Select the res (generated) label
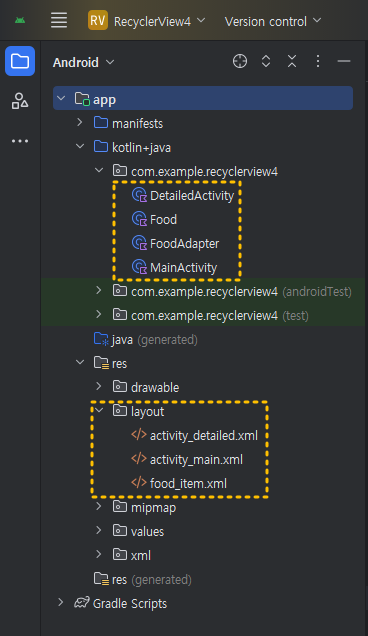The height and width of the screenshot is (636, 368). point(151,580)
